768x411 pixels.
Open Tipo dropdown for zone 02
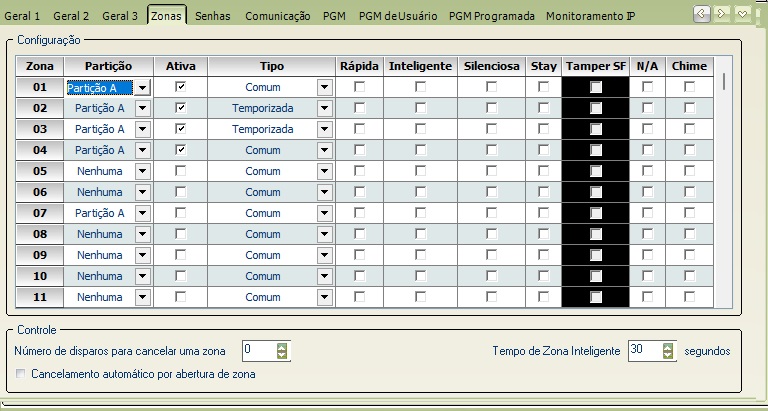(x=325, y=108)
